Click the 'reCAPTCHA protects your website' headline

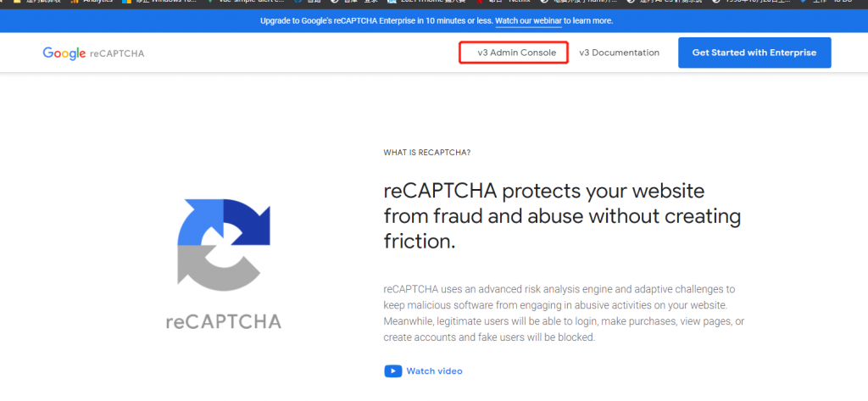point(562,216)
